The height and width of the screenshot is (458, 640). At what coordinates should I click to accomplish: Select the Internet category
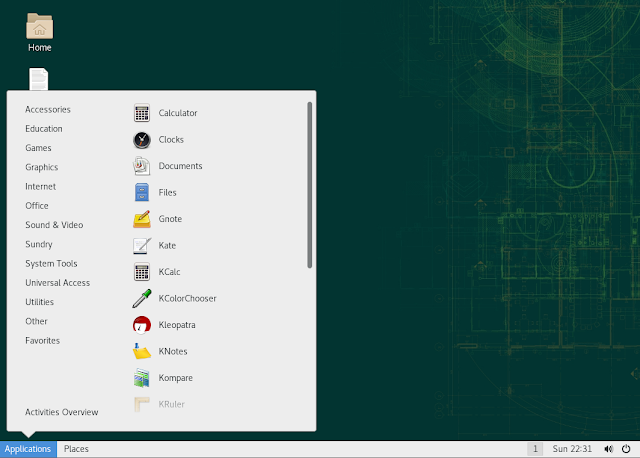(40, 187)
